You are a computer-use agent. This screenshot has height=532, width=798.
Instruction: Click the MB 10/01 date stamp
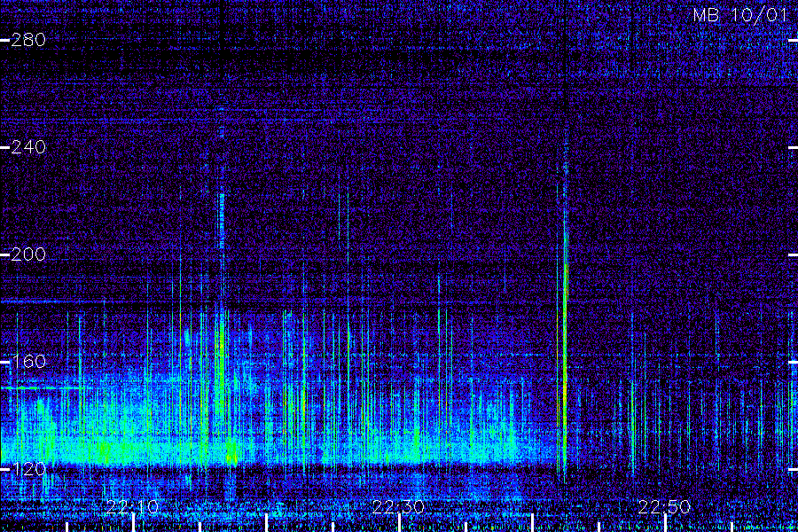coord(740,15)
